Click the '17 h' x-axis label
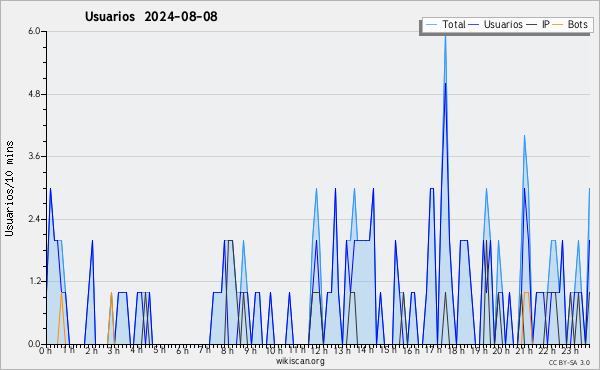This screenshot has width=600, height=370. [x=433, y=350]
